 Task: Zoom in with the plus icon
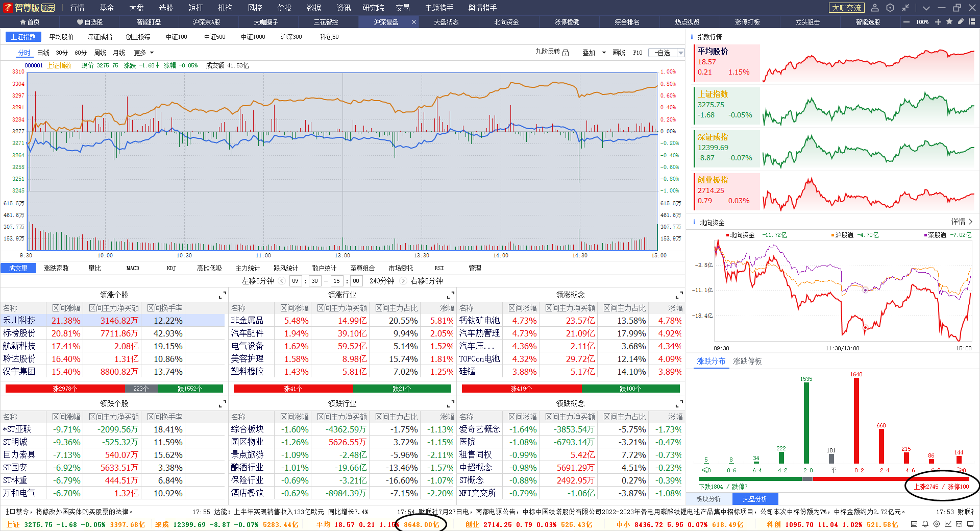coord(938,22)
